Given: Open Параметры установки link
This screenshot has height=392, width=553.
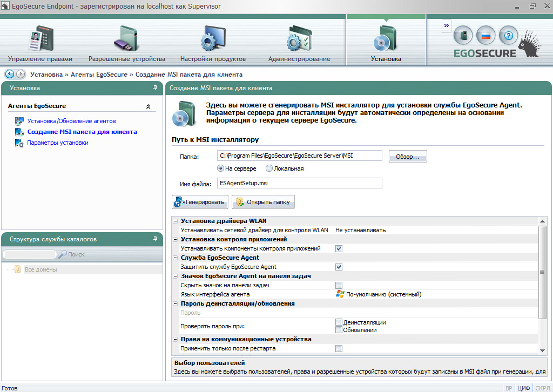Looking at the screenshot, I should click(x=57, y=143).
